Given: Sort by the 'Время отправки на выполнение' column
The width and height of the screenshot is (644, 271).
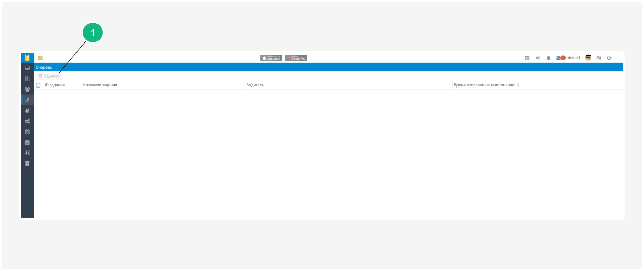Looking at the screenshot, I should point(484,85).
